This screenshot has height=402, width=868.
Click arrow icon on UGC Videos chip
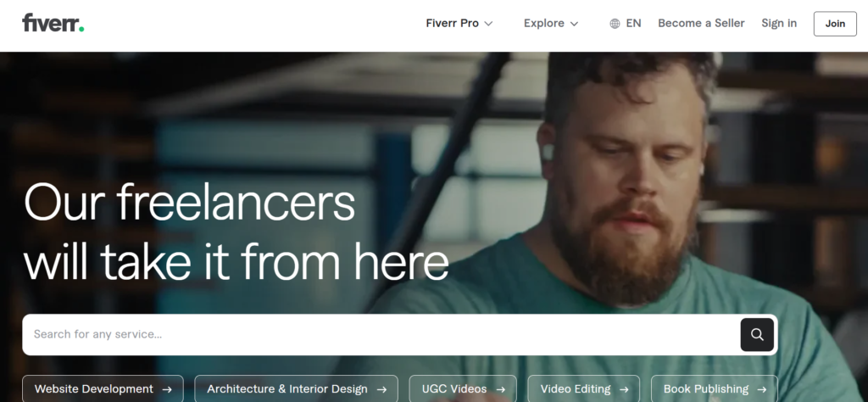click(x=500, y=389)
